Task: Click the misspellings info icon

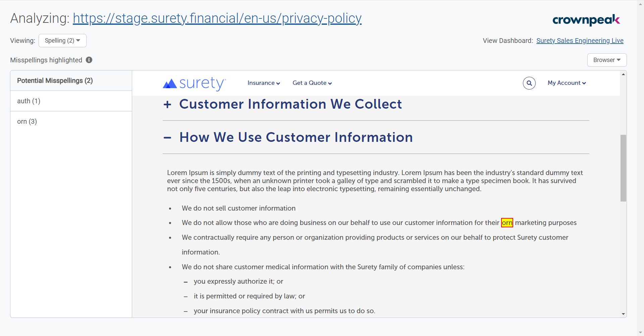Action: [x=89, y=60]
